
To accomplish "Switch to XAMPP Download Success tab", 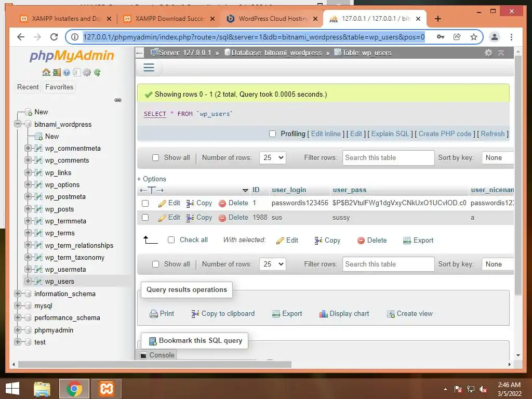I will [169, 19].
